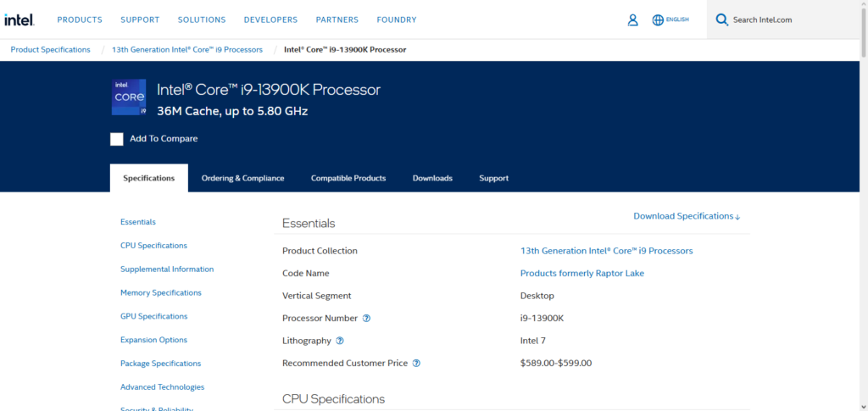Click the Core i9 badge image
Screen dimensions: 868x411
pos(129,97)
